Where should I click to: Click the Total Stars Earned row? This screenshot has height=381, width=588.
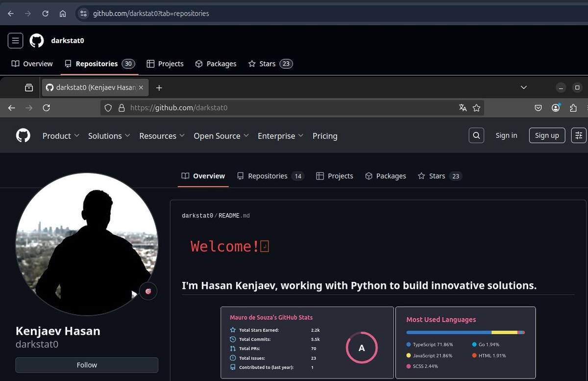click(x=275, y=330)
